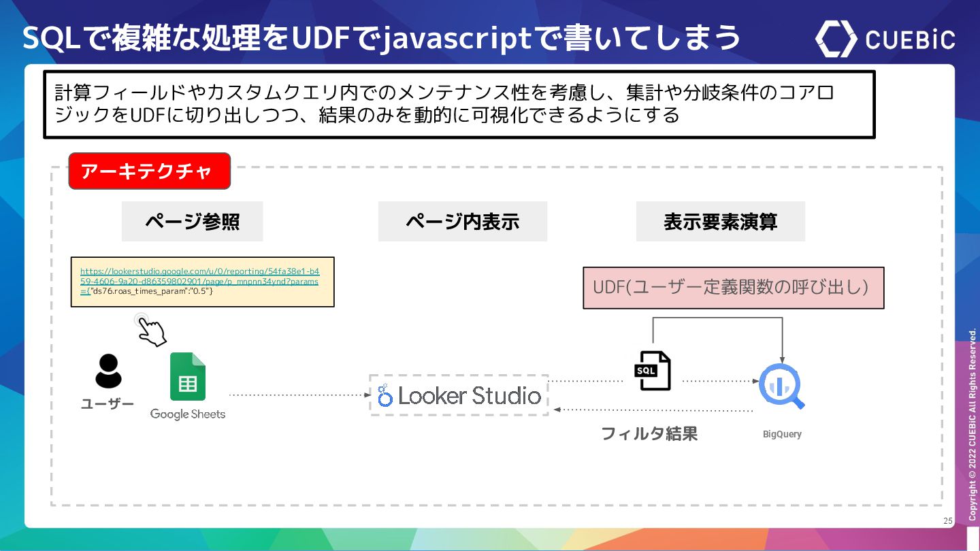Click the CUEBiC wordmark text
Screen dimensions: 980x551
point(910,39)
